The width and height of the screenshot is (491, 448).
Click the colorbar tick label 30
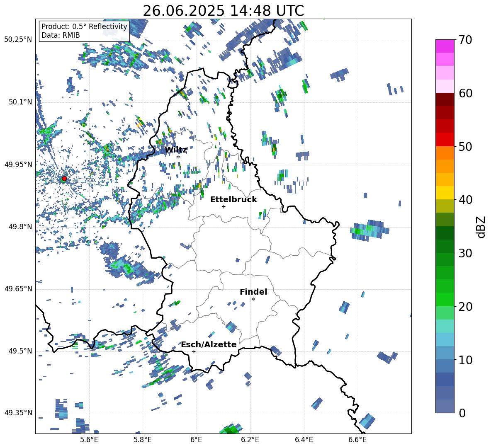point(465,253)
